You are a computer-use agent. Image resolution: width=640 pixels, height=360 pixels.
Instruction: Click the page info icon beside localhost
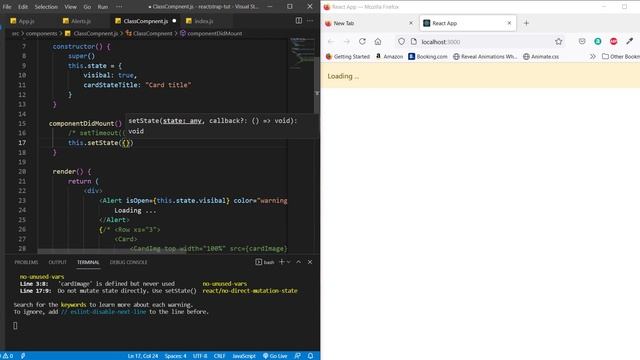[413, 42]
